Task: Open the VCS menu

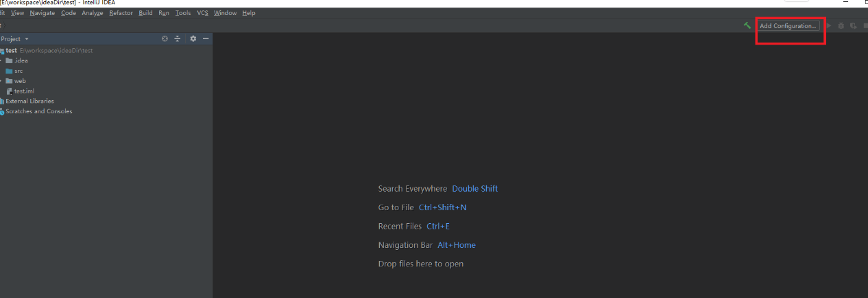Action: [202, 13]
